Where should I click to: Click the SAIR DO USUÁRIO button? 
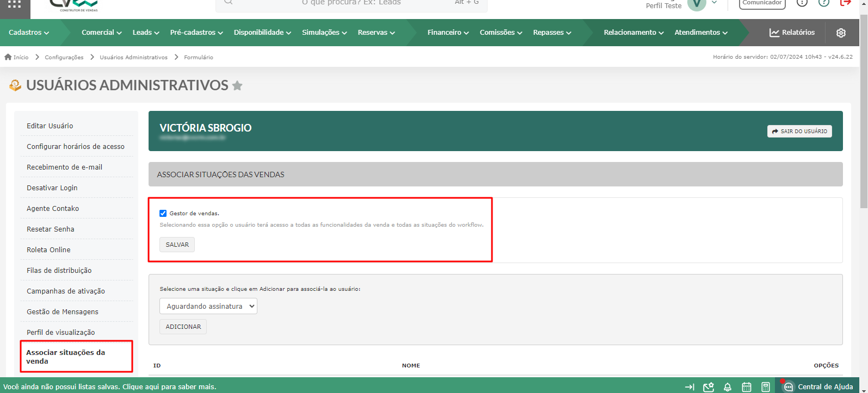coord(799,131)
